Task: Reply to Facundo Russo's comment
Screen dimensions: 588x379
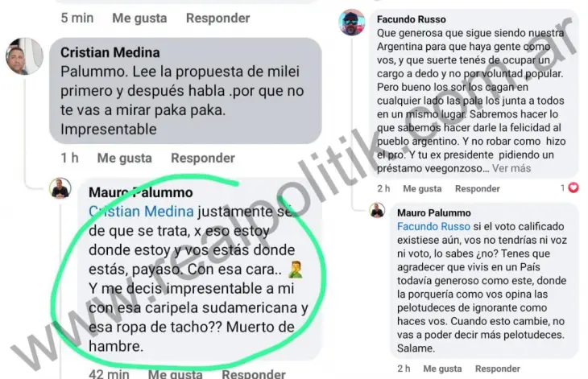Action: click(478, 189)
